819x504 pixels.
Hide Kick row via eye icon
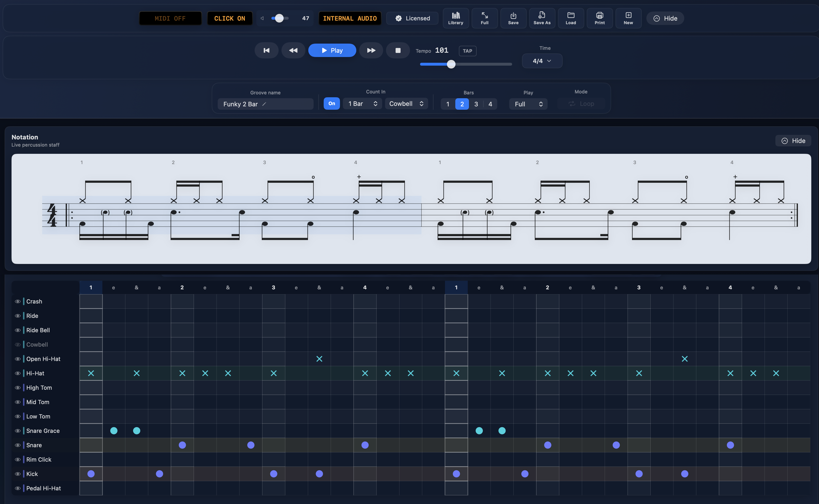[18, 474]
